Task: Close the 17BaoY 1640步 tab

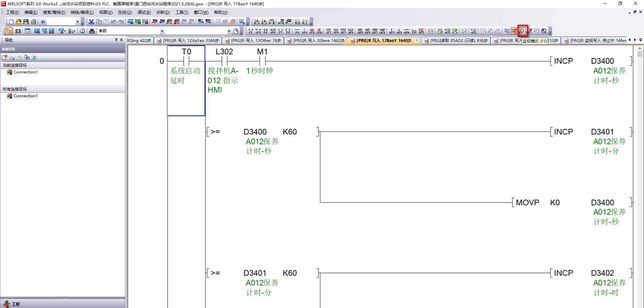Action: (417, 41)
